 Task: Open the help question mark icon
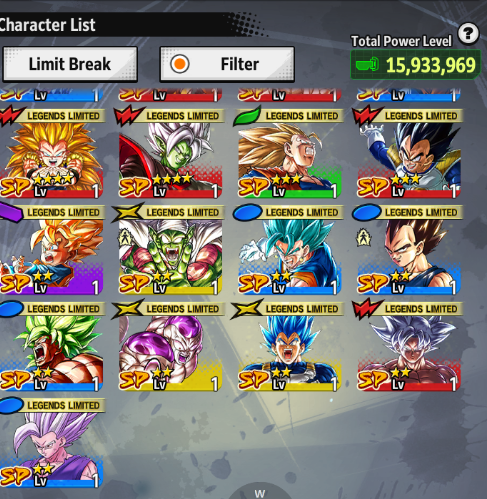click(x=468, y=34)
